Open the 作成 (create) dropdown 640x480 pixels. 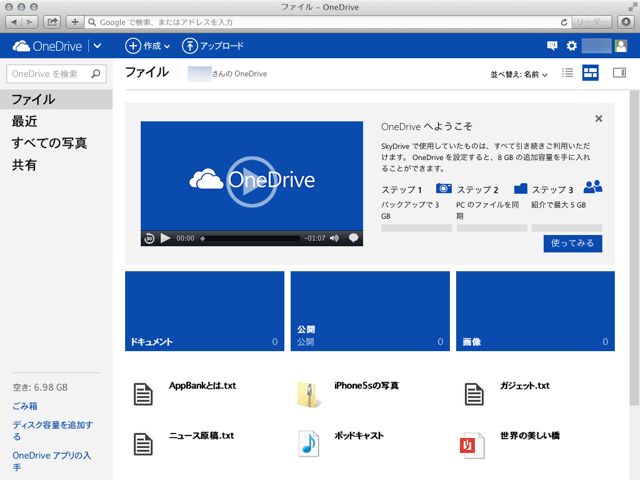[x=147, y=46]
